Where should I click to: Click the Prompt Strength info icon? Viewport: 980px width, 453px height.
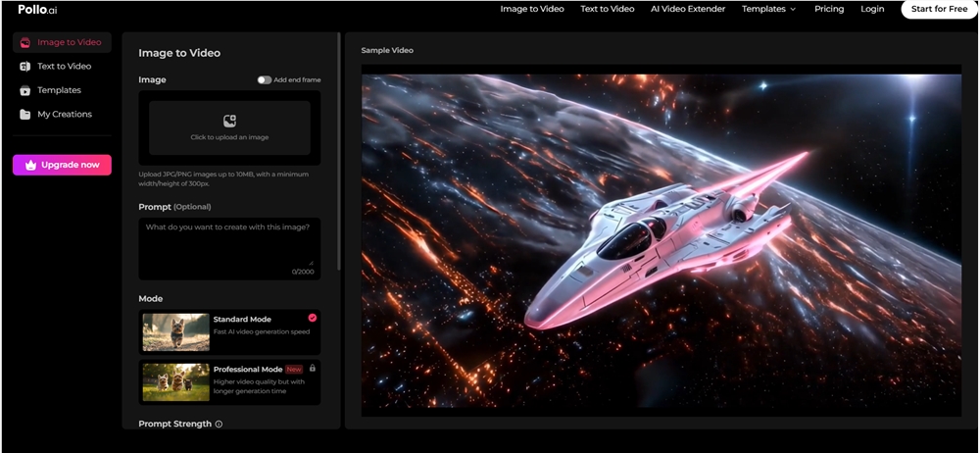(x=219, y=425)
